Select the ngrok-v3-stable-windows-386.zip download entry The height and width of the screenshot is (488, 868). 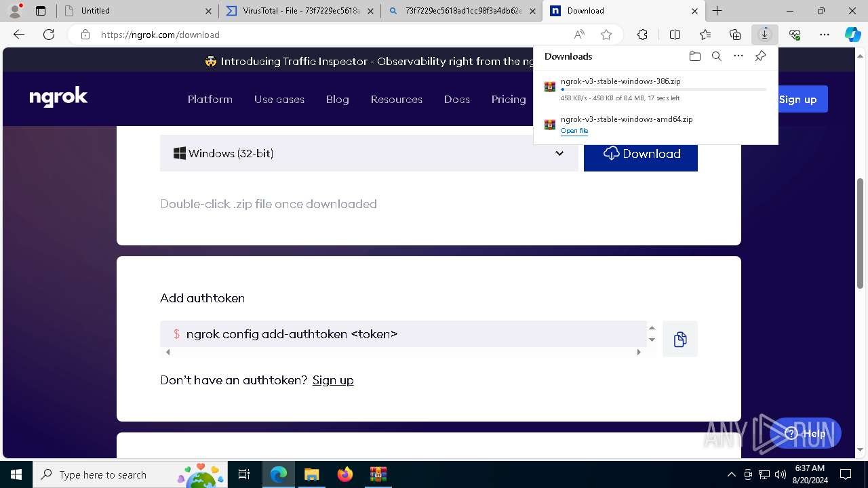(656, 89)
